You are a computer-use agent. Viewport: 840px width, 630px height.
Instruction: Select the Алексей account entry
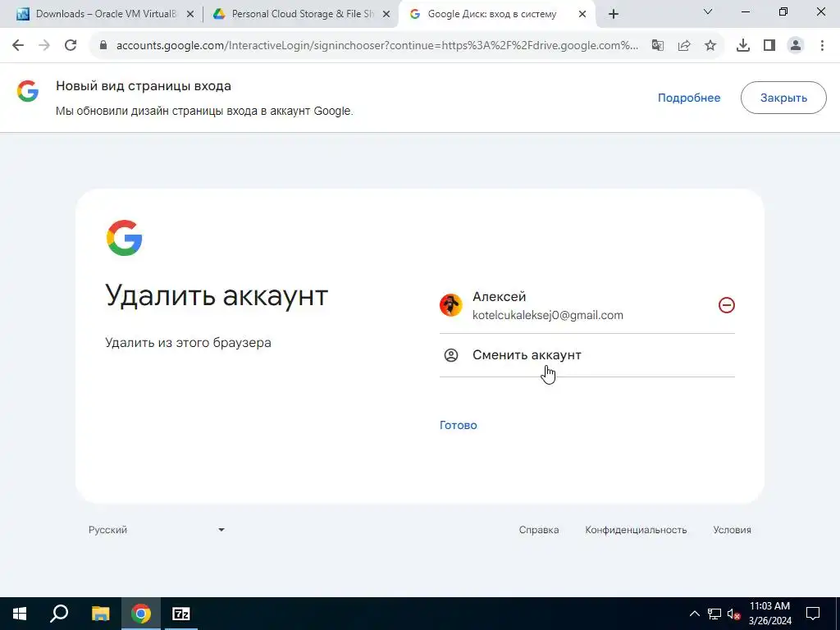click(587, 305)
